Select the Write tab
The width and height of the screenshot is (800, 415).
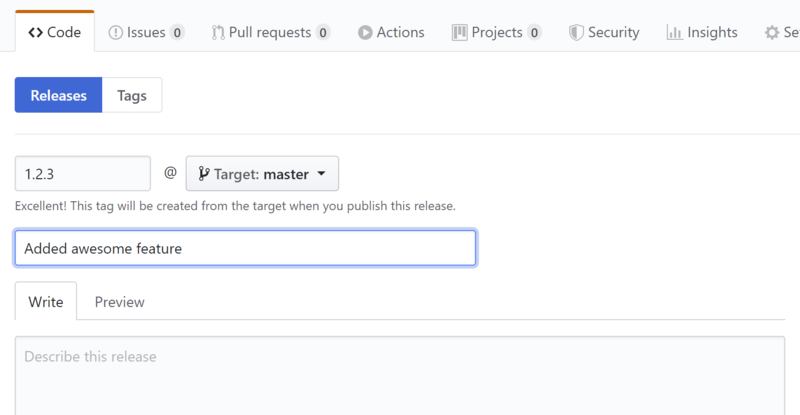[x=46, y=301]
